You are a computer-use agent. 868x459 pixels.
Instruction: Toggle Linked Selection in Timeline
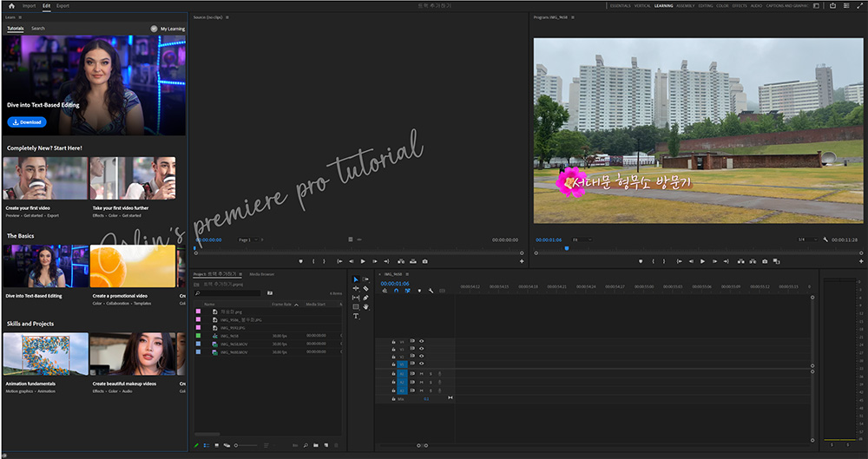(407, 291)
